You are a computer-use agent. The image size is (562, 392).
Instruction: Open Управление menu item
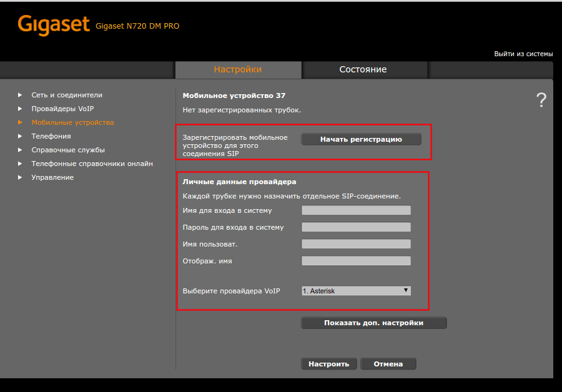[52, 177]
